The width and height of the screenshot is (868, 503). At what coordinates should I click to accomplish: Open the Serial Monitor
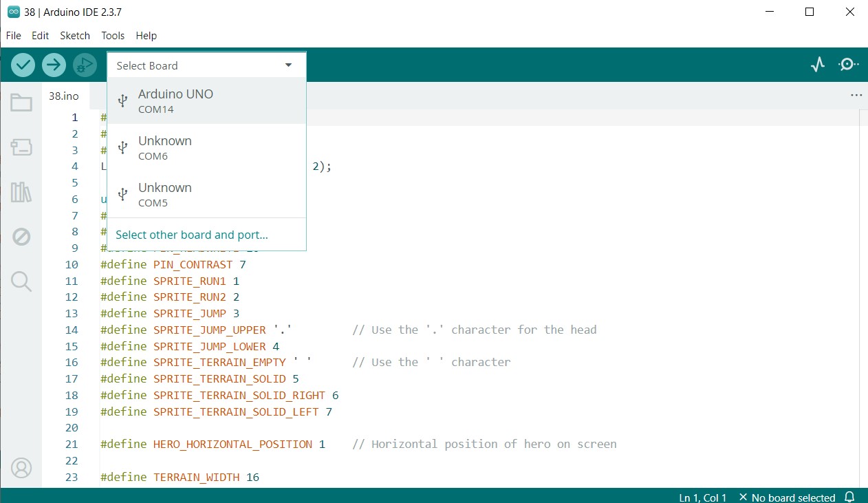[x=848, y=65]
